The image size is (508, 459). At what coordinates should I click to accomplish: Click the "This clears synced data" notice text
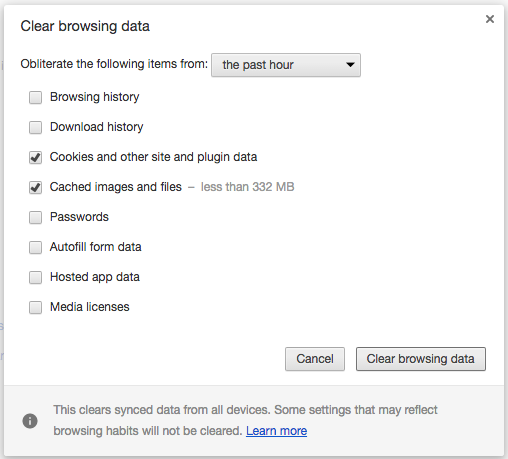[245, 420]
